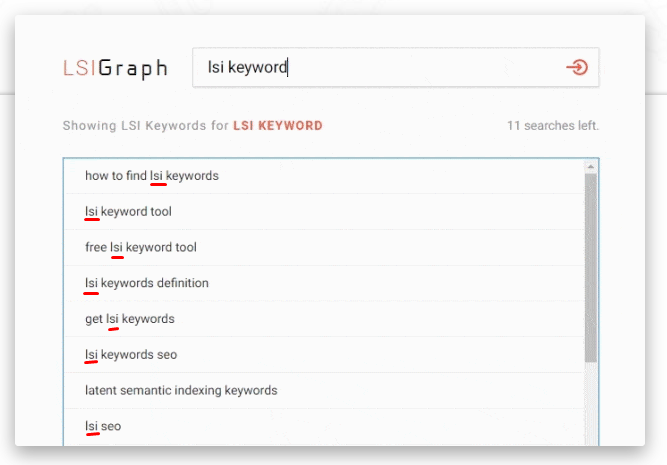Click the results list scrollbar thumb
Screen dimensions: 667x465
(x=591, y=265)
